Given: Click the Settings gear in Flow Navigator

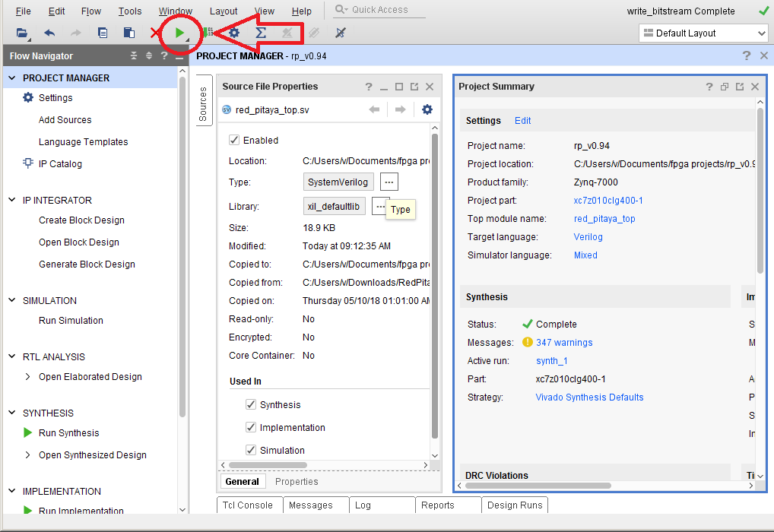Looking at the screenshot, I should [28, 98].
